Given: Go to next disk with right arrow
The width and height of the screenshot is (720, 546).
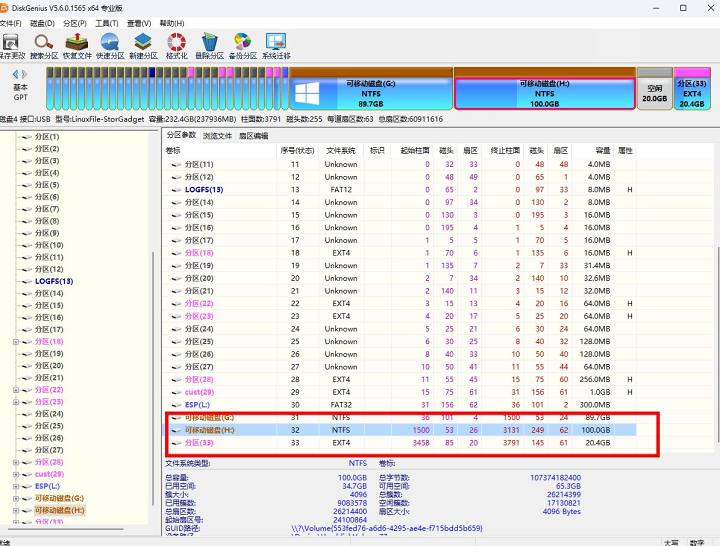Looking at the screenshot, I should click(x=24, y=74).
